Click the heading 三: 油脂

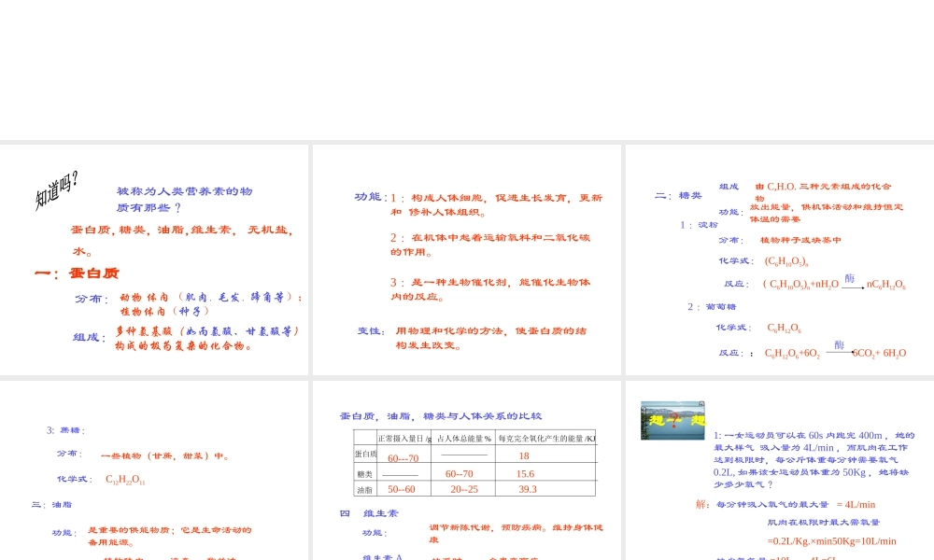(x=51, y=504)
